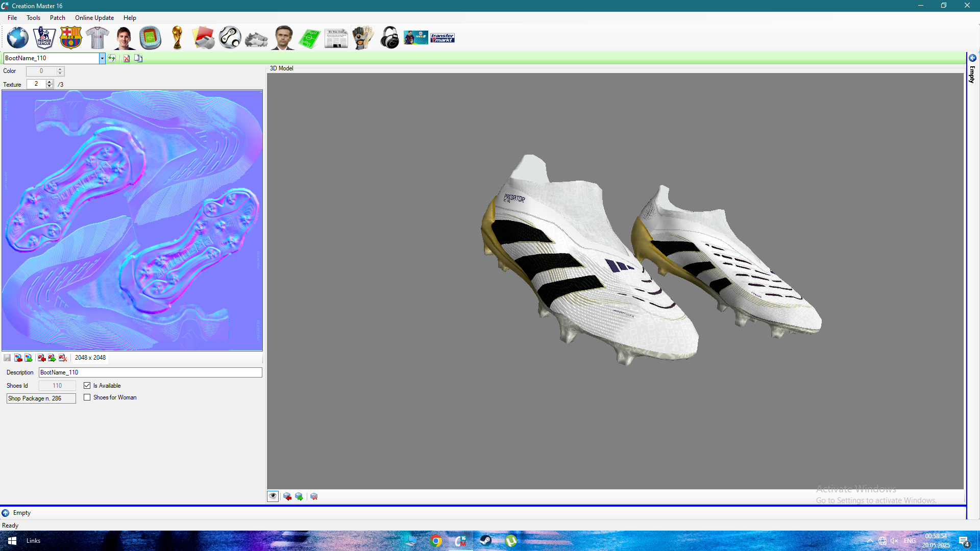Viewport: 980px width, 551px height.
Task: Open the managers editor with Mourinho face
Action: [283, 38]
